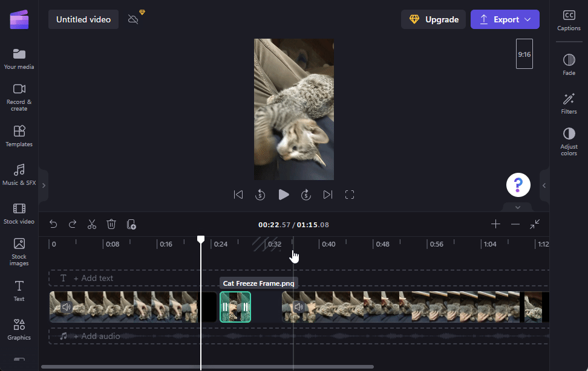The image size is (588, 371).
Task: Open the Adjust colors panel
Action: [569, 140]
